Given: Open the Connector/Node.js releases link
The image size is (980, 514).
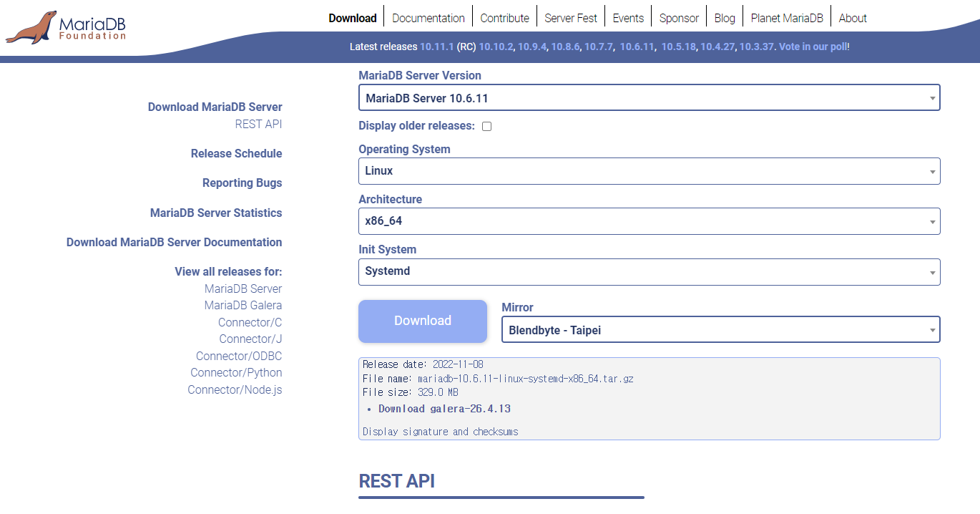Looking at the screenshot, I should pos(235,390).
